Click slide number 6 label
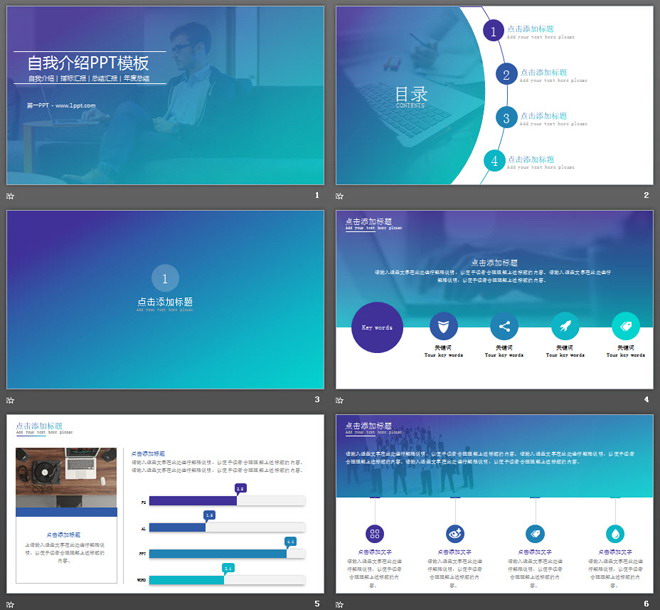660x610 pixels. pos(646,604)
